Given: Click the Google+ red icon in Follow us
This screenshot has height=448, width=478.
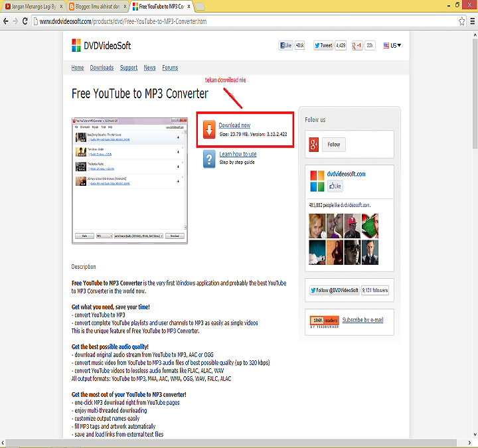Looking at the screenshot, I should click(x=314, y=145).
